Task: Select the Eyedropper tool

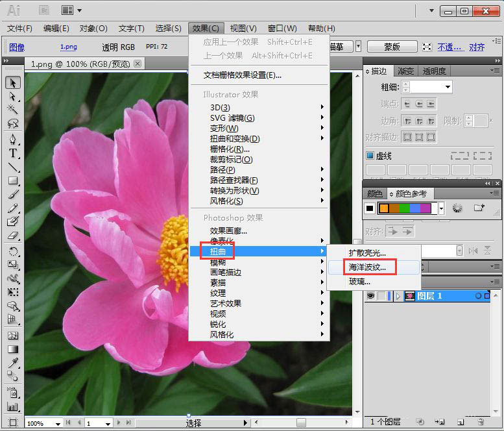Action: point(13,363)
